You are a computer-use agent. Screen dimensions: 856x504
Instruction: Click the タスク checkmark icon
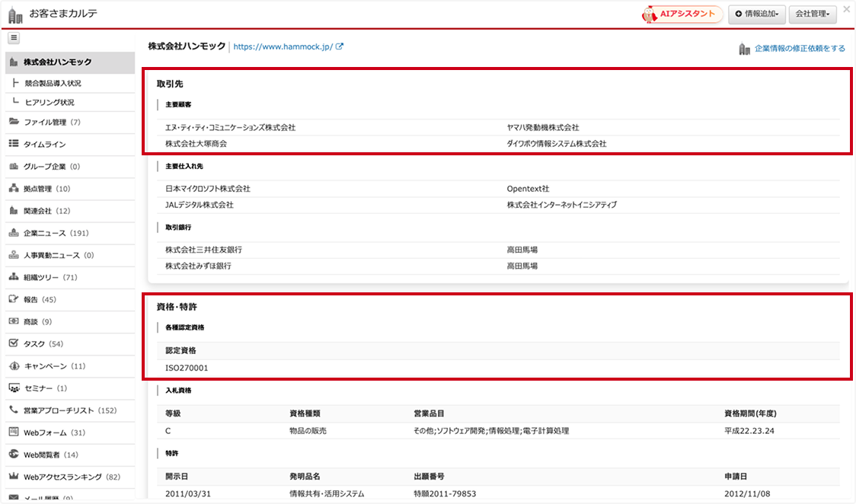coord(14,343)
